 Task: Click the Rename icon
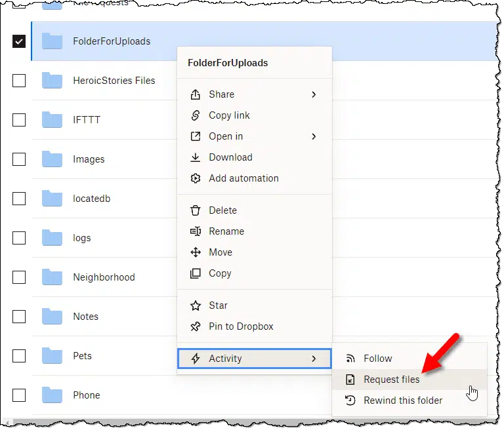point(196,232)
